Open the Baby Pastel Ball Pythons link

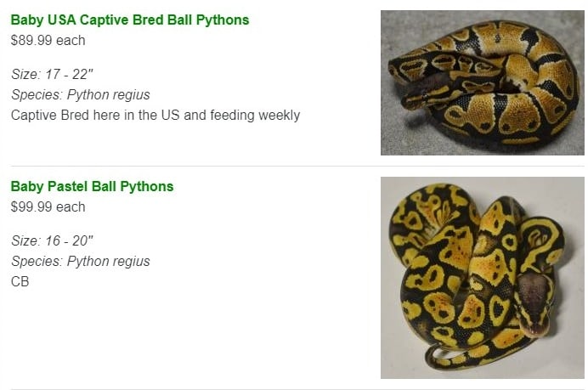coord(92,186)
